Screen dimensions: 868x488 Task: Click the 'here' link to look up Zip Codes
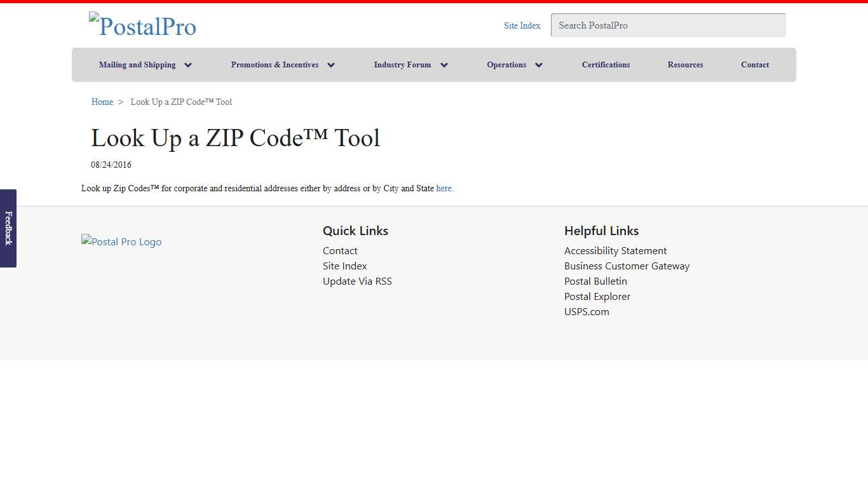(444, 188)
